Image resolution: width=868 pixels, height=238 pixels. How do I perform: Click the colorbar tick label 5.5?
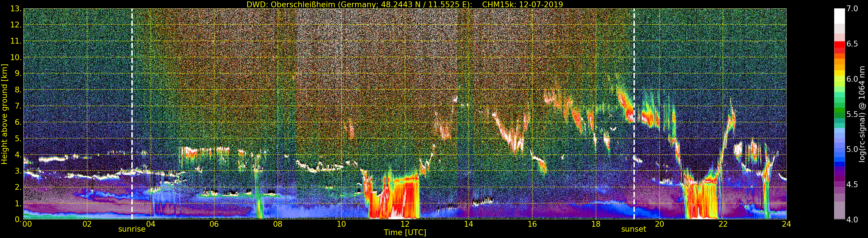coord(852,114)
